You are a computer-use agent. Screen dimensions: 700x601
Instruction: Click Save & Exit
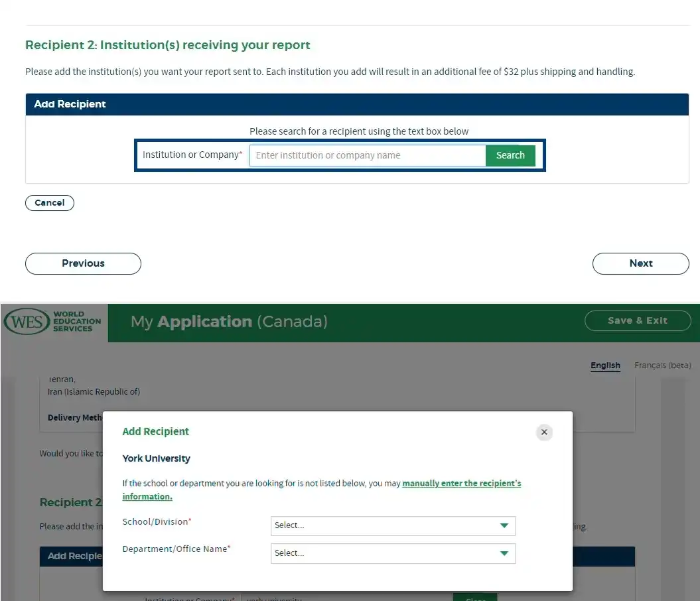click(638, 321)
